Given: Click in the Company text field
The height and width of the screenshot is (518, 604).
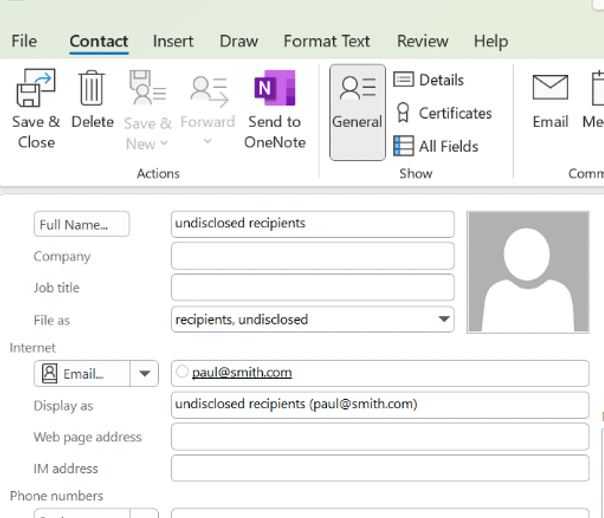Looking at the screenshot, I should [x=312, y=257].
